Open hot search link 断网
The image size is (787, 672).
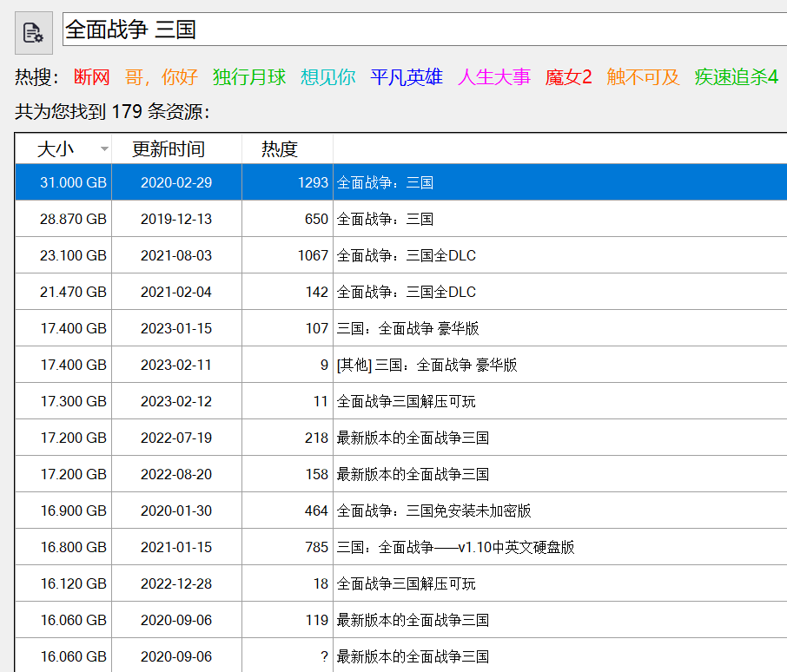coord(92,77)
